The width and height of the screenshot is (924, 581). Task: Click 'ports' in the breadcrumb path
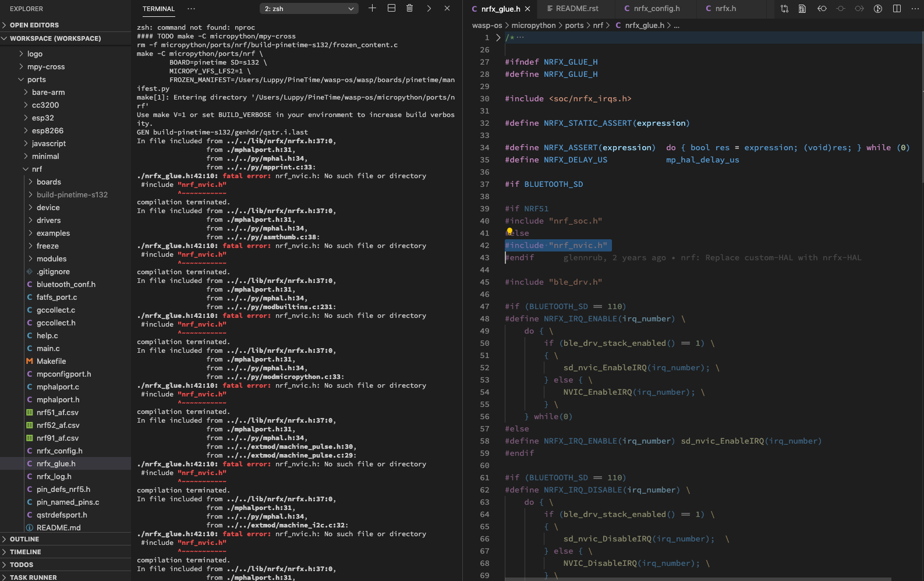point(573,25)
